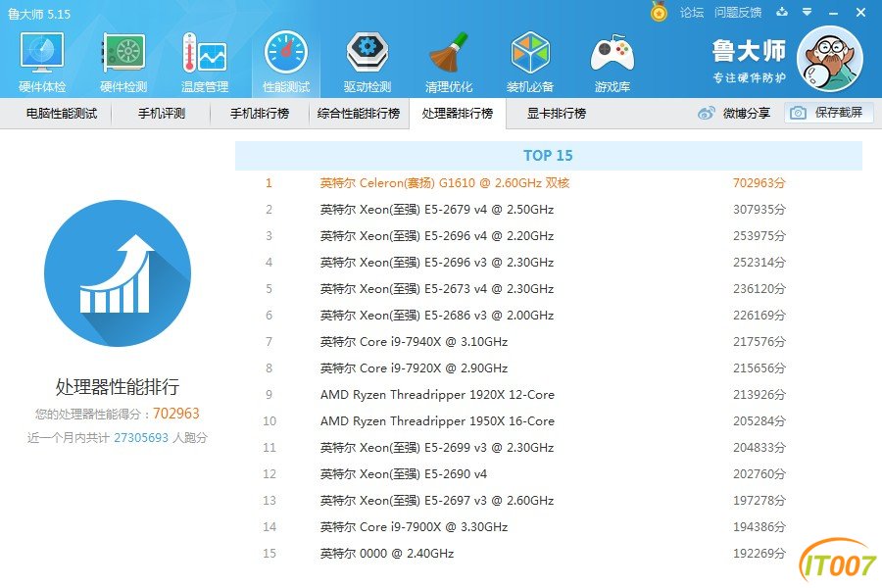Screen dimensions: 882x588
Task: Select the Xeon E5-2696 v3 row
Action: point(549,263)
